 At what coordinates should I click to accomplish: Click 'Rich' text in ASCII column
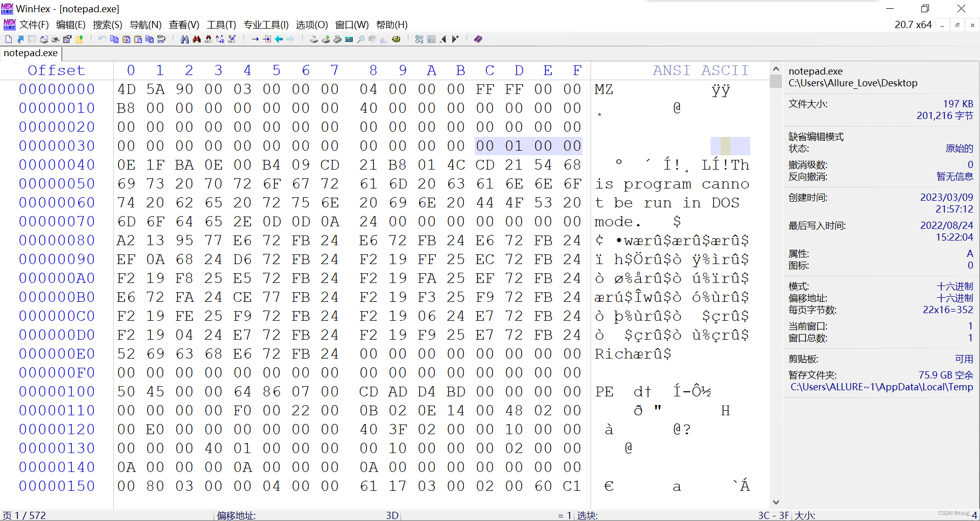tap(614, 354)
